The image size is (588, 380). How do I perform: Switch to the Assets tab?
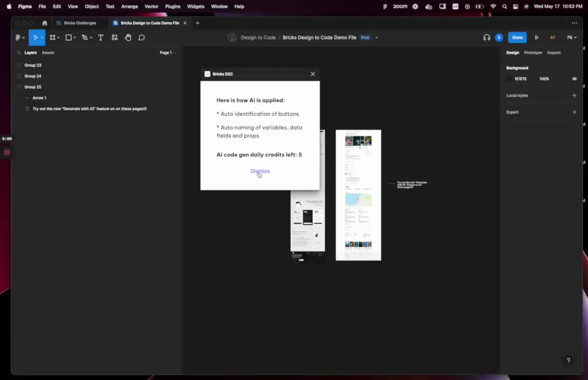coord(48,53)
